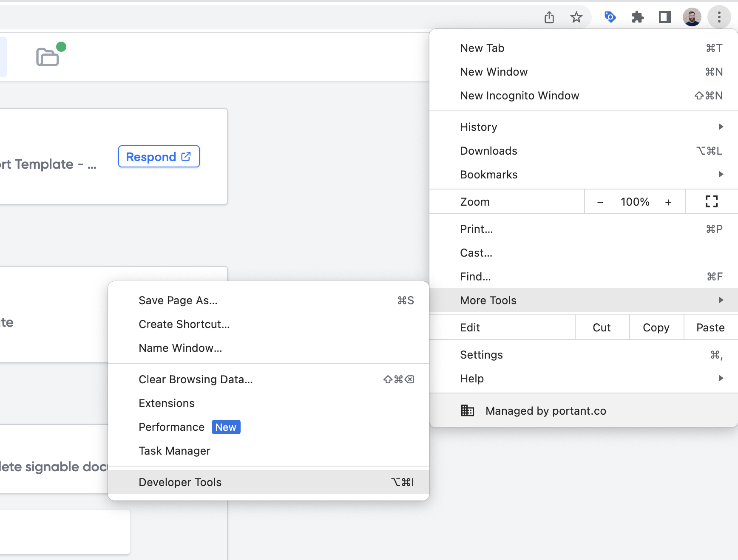Open the Extensions puzzle piece icon
738x560 pixels.
tap(637, 17)
